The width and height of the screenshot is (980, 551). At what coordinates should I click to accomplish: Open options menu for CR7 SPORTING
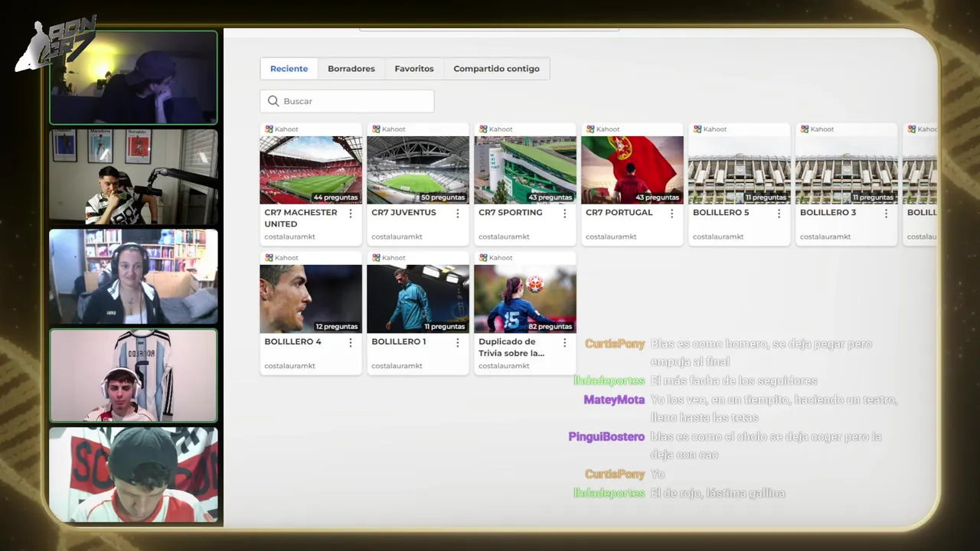coord(565,214)
